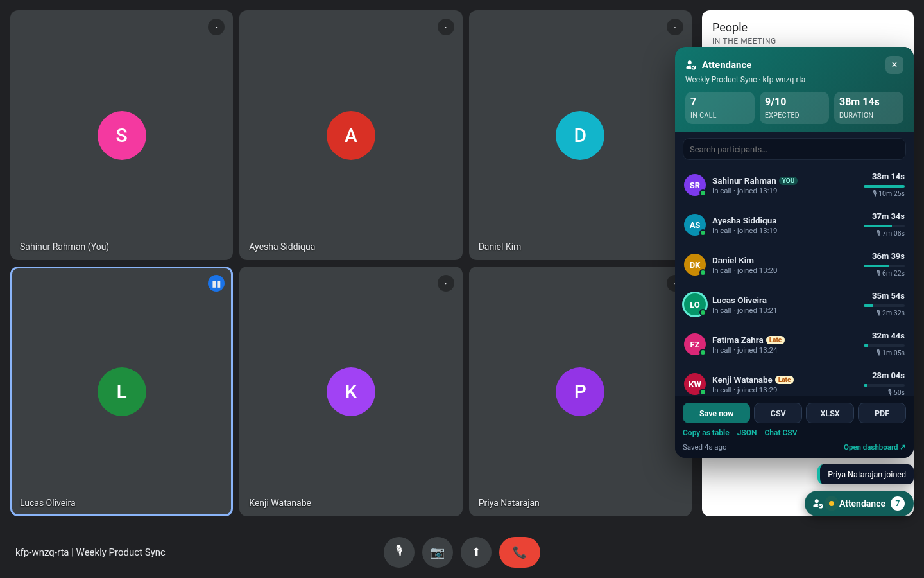Click Save now in Attendance panel
Viewport: 924px width, 578px height.
[716, 413]
